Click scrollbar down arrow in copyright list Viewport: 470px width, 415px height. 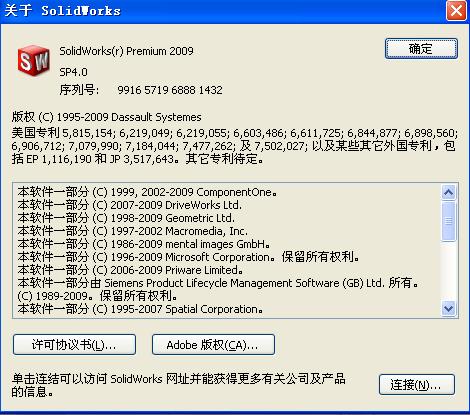tap(449, 308)
